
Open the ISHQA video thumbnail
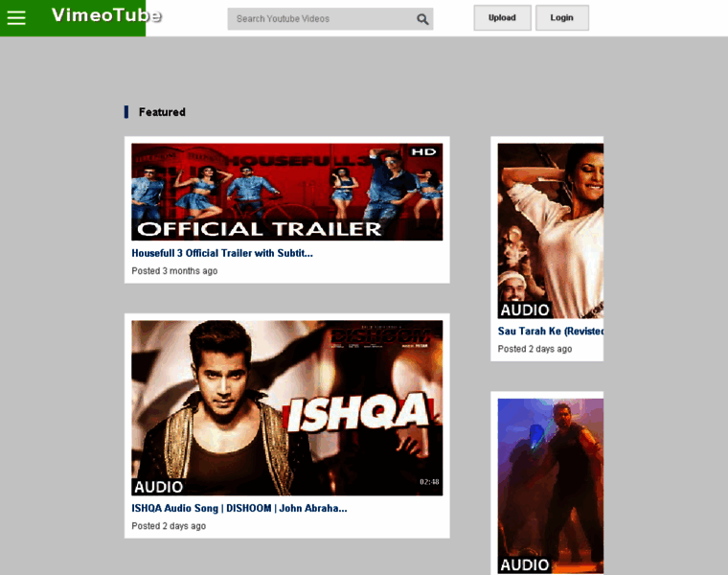pos(287,408)
